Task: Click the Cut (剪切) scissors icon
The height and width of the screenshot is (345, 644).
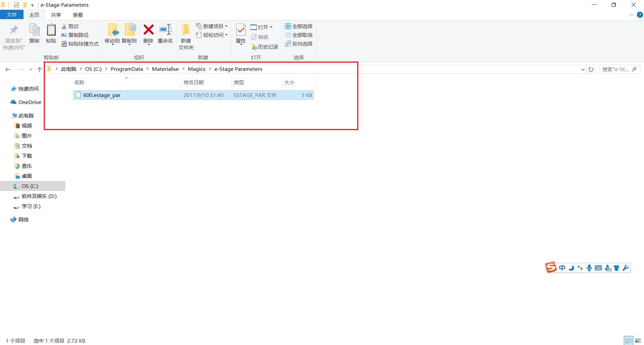Action: coord(64,26)
